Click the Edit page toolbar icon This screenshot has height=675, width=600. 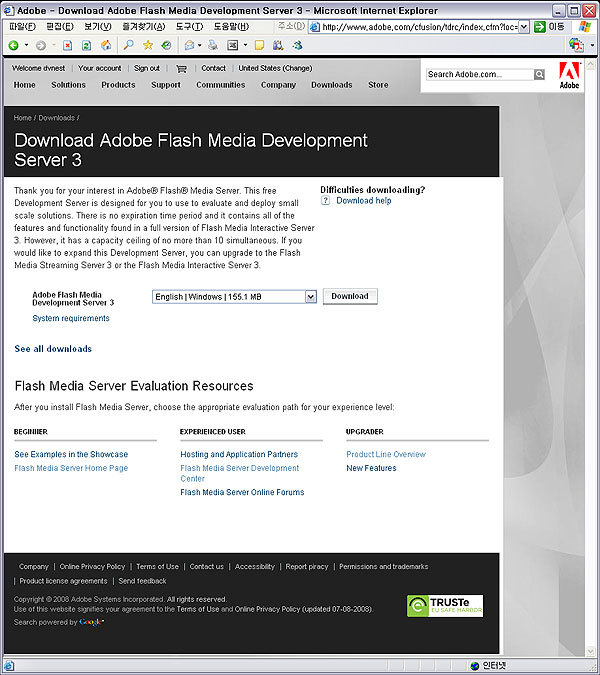pos(232,45)
